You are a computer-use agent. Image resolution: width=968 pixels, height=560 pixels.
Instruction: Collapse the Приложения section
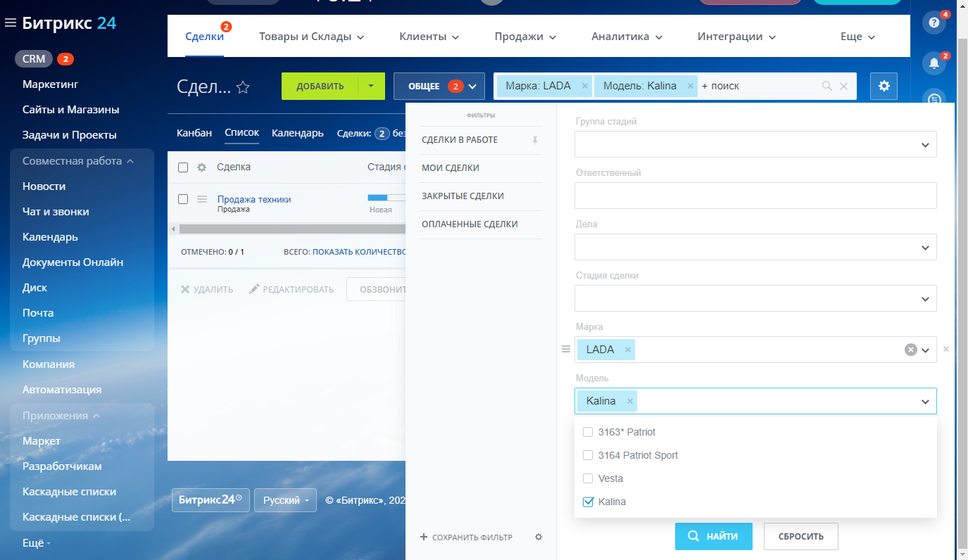[61, 416]
